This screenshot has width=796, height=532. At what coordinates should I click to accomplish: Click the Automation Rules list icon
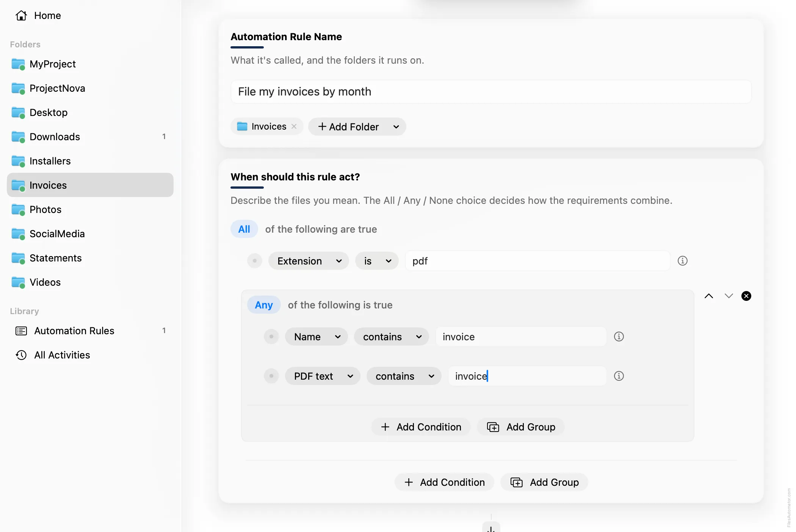pos(21,331)
